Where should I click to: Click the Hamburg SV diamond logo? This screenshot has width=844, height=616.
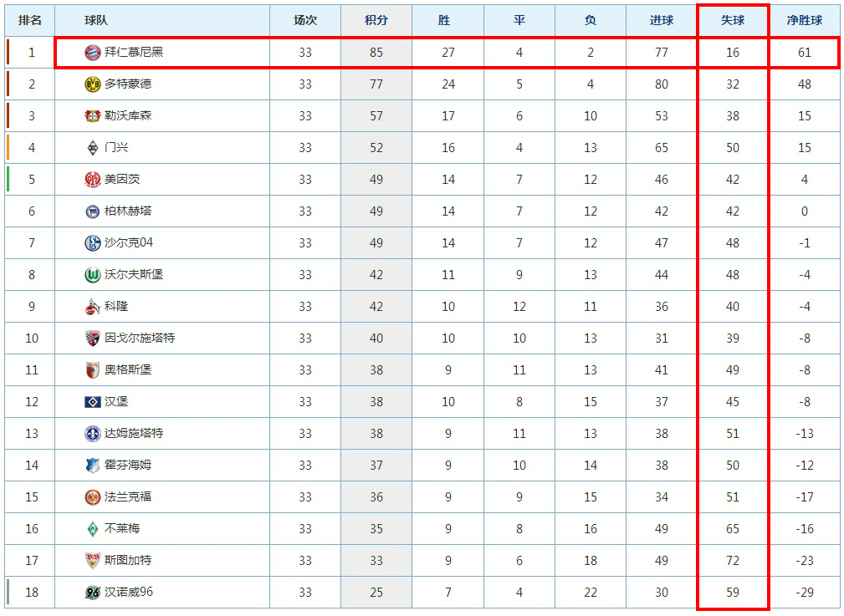92,402
